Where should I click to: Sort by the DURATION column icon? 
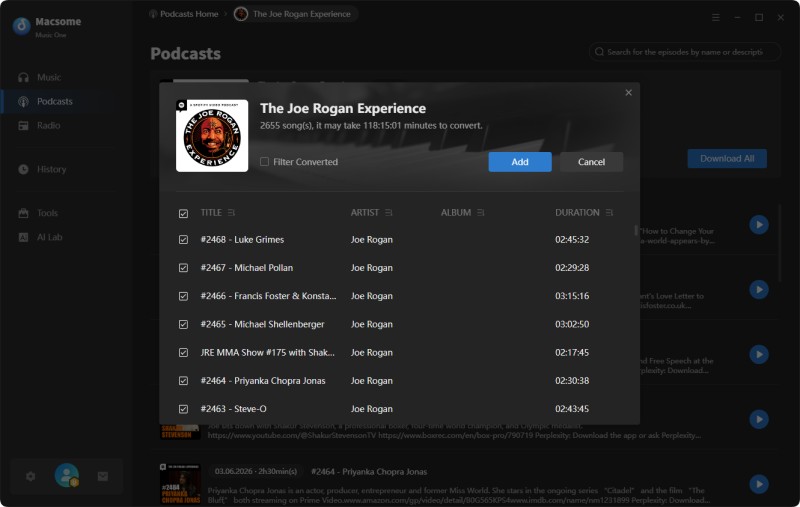[x=609, y=213]
